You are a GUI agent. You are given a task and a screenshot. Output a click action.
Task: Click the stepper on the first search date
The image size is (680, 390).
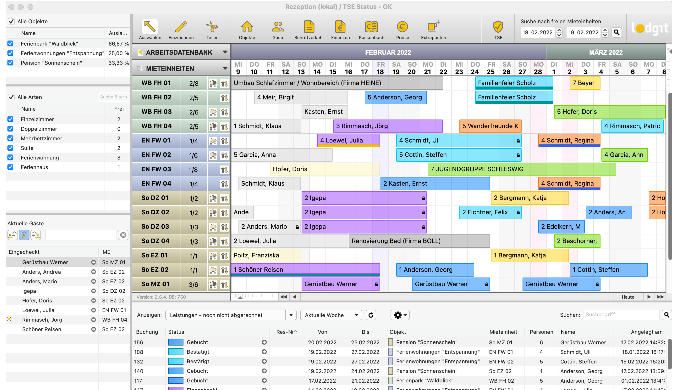(559, 32)
